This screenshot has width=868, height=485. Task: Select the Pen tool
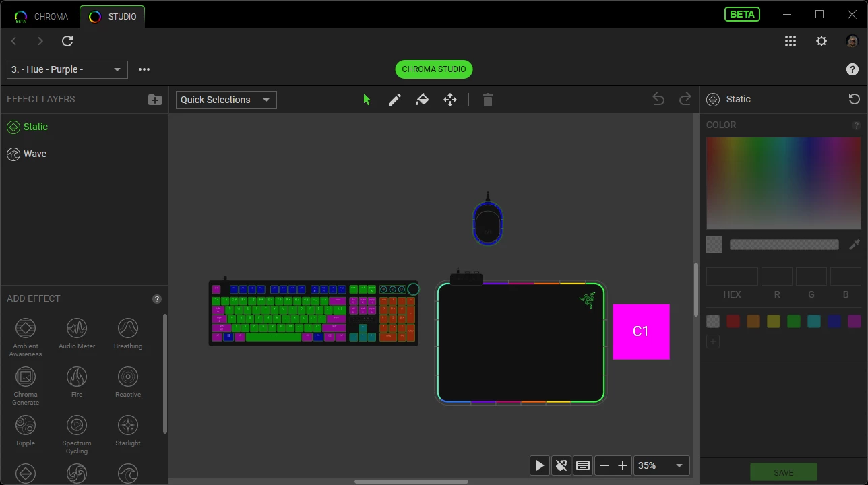pos(395,100)
